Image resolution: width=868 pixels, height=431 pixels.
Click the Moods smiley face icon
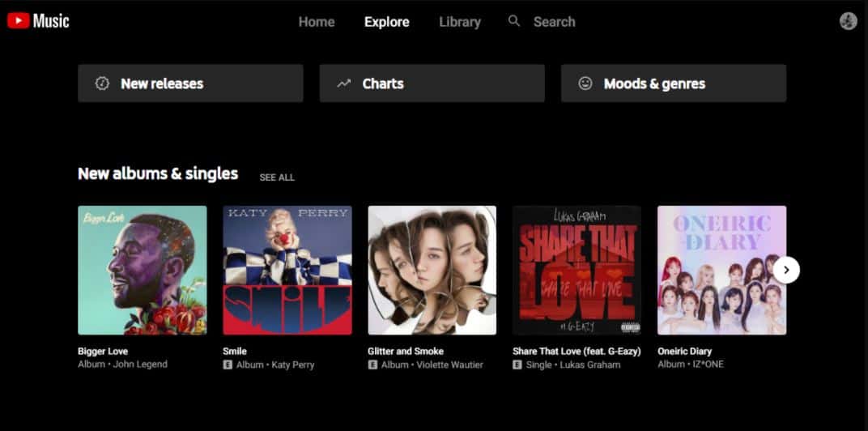[x=585, y=83]
